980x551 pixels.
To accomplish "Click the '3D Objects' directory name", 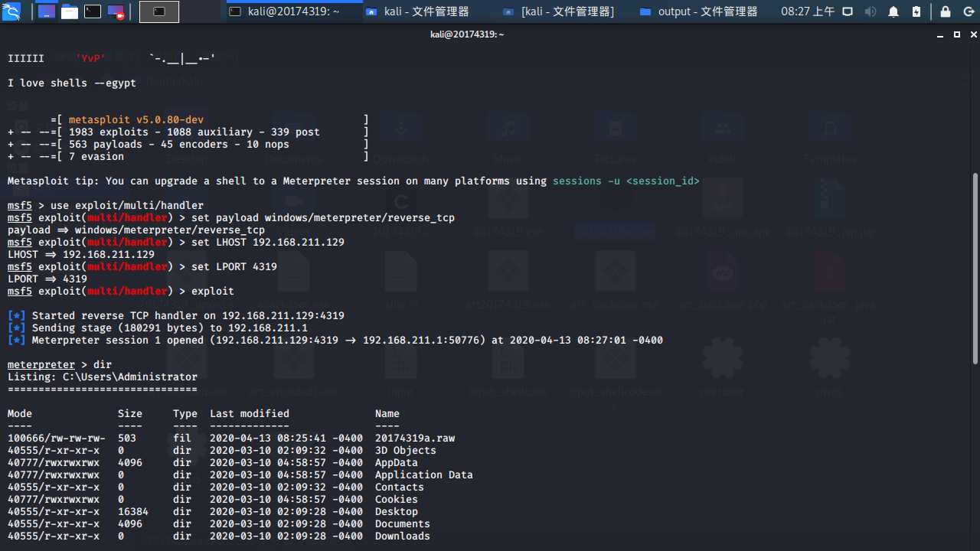I will [406, 450].
